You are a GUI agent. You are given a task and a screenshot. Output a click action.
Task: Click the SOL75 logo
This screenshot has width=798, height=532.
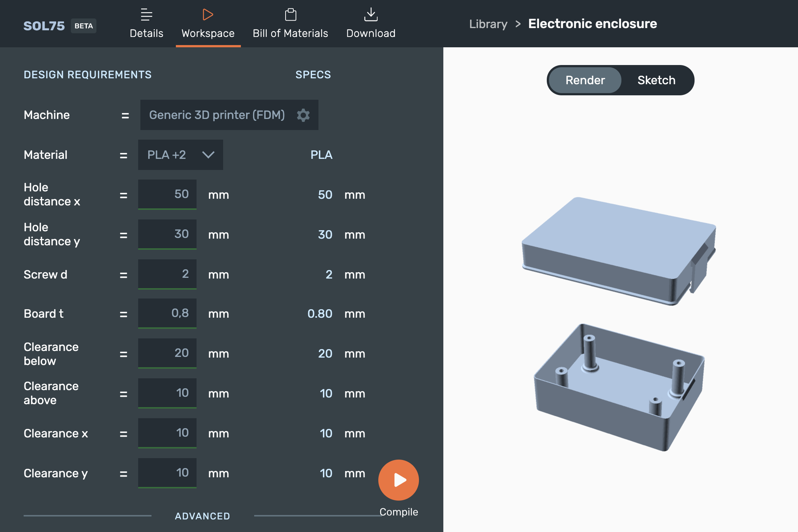pyautogui.click(x=44, y=25)
